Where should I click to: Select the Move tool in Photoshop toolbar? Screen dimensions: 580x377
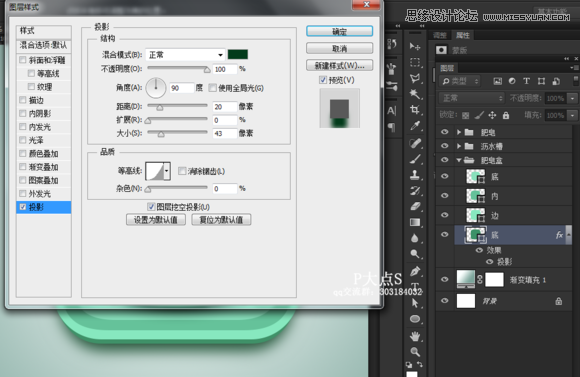pyautogui.click(x=415, y=46)
